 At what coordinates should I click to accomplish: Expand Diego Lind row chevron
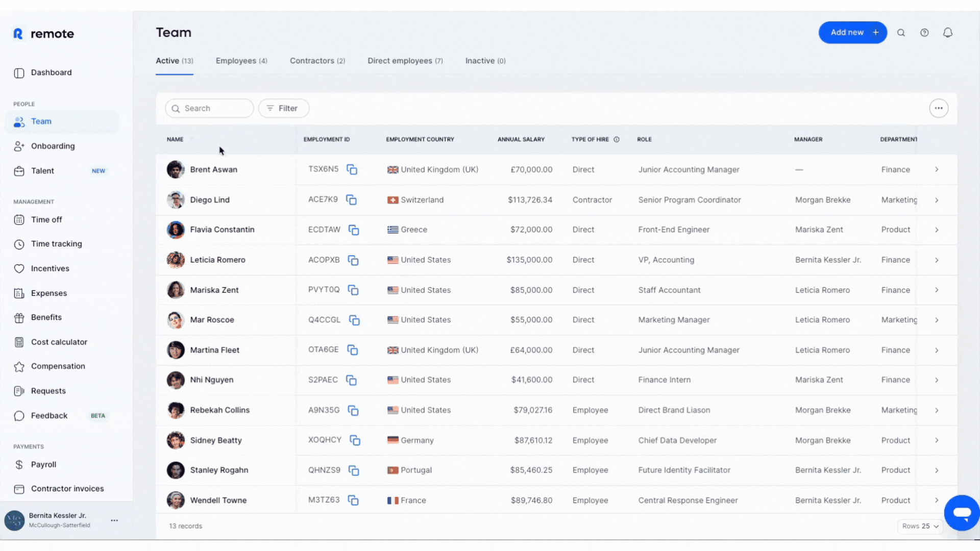tap(937, 200)
